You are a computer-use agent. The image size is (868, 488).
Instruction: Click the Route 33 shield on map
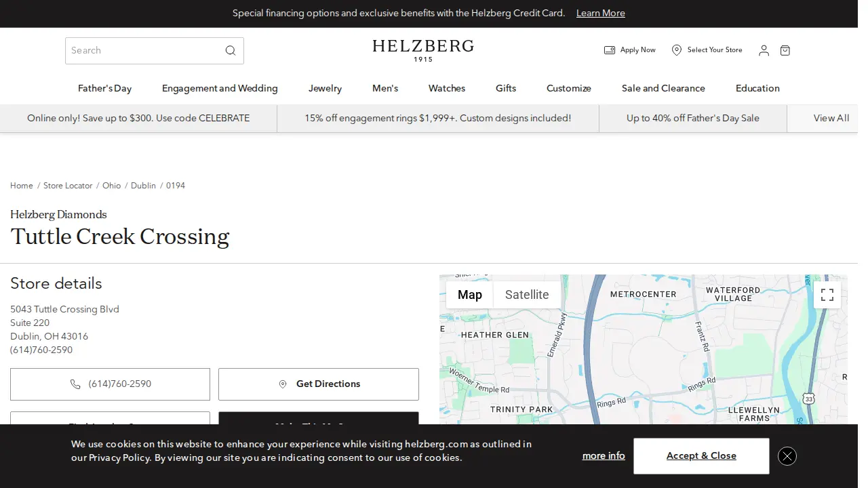pyautogui.click(x=808, y=399)
